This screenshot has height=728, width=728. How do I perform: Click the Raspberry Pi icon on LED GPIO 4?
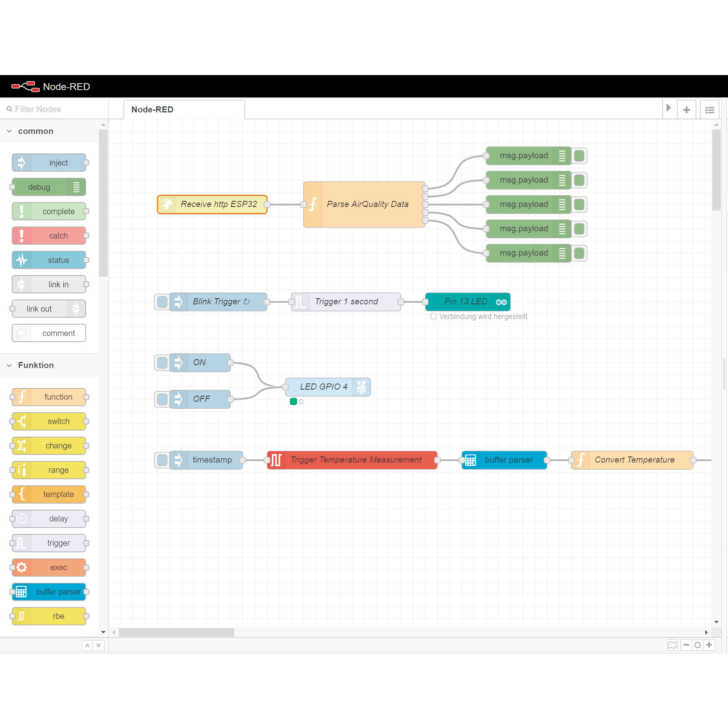tap(361, 387)
